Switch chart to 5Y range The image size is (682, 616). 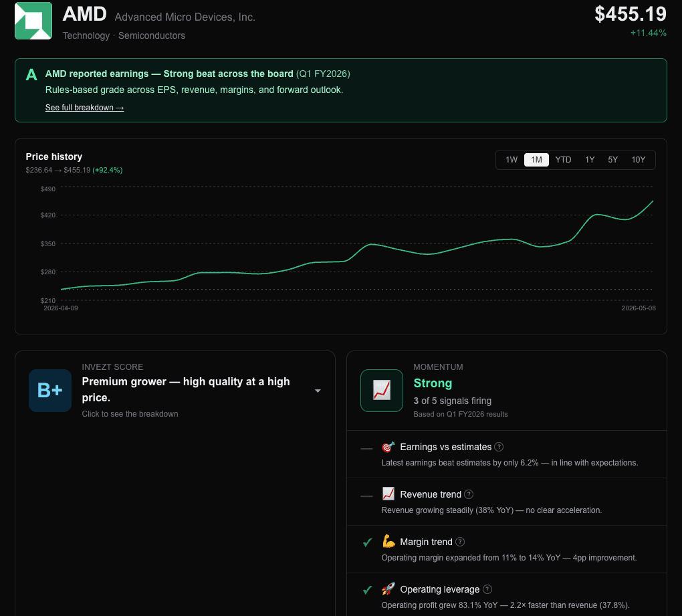coord(612,160)
